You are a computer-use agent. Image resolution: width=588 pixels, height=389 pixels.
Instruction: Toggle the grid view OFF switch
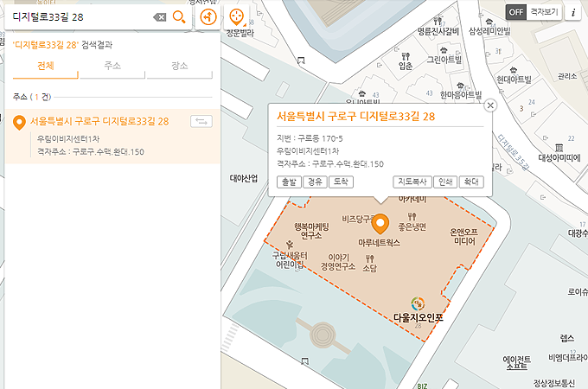[x=516, y=12]
